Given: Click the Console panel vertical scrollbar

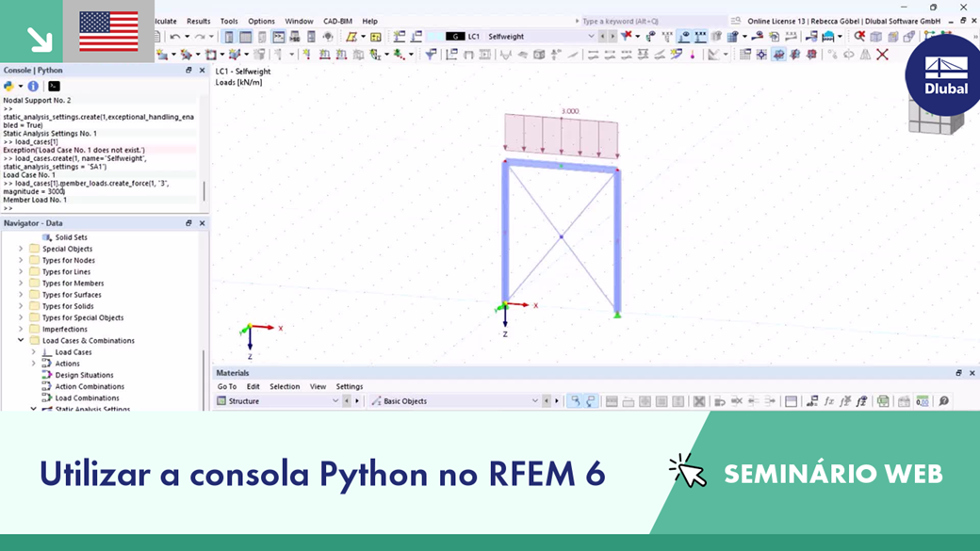Looking at the screenshot, I should (x=204, y=190).
